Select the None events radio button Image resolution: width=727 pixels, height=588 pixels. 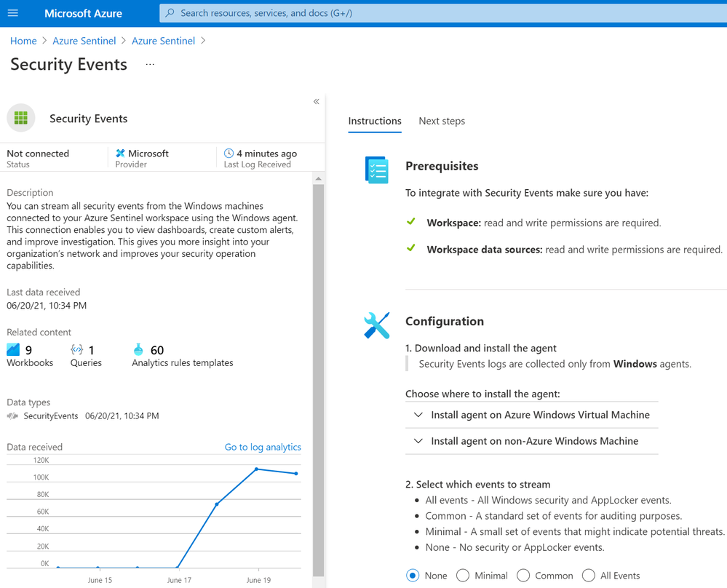coord(413,576)
